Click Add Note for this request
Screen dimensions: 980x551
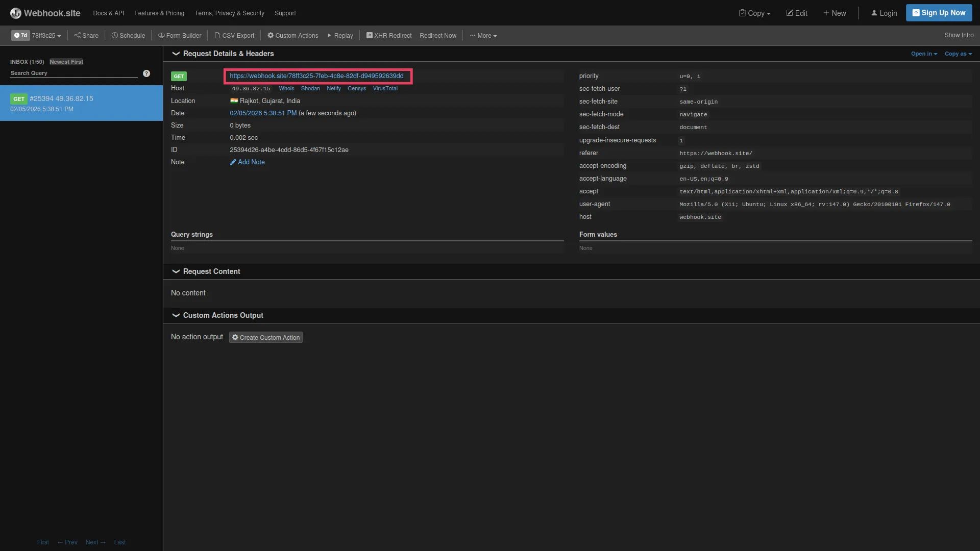click(251, 162)
